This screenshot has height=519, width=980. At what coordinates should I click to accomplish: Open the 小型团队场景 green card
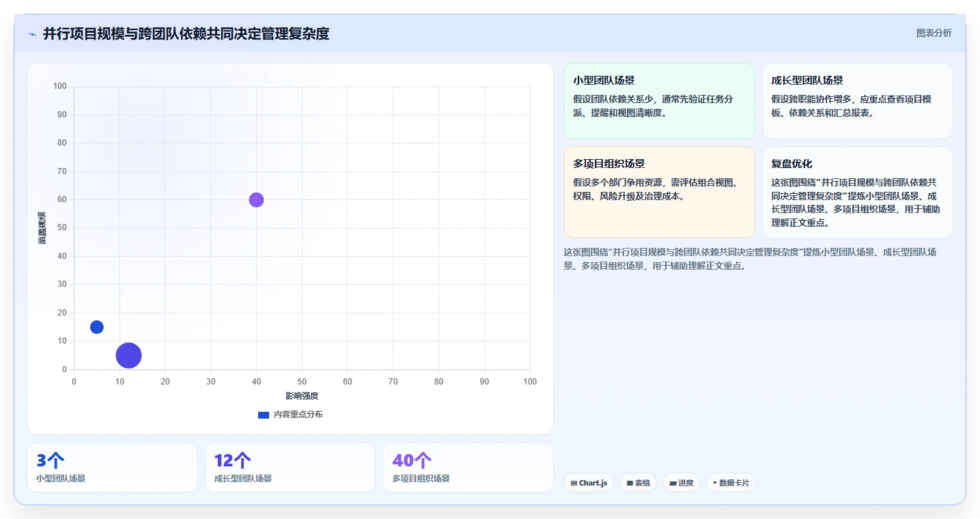[659, 101]
